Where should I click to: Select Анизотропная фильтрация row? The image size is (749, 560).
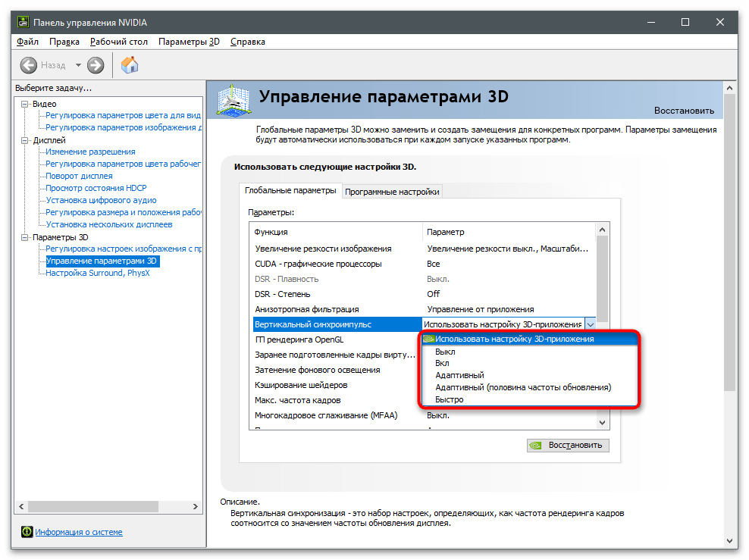[425, 309]
